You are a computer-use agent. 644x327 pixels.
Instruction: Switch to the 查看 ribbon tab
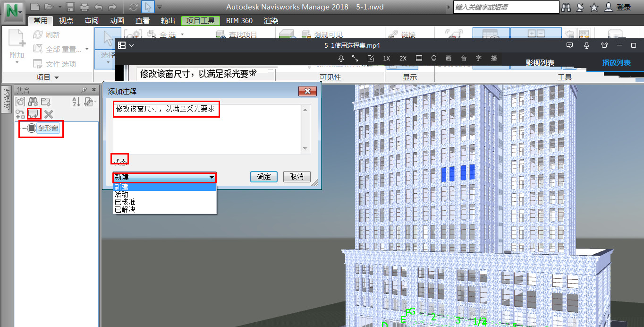pos(143,20)
